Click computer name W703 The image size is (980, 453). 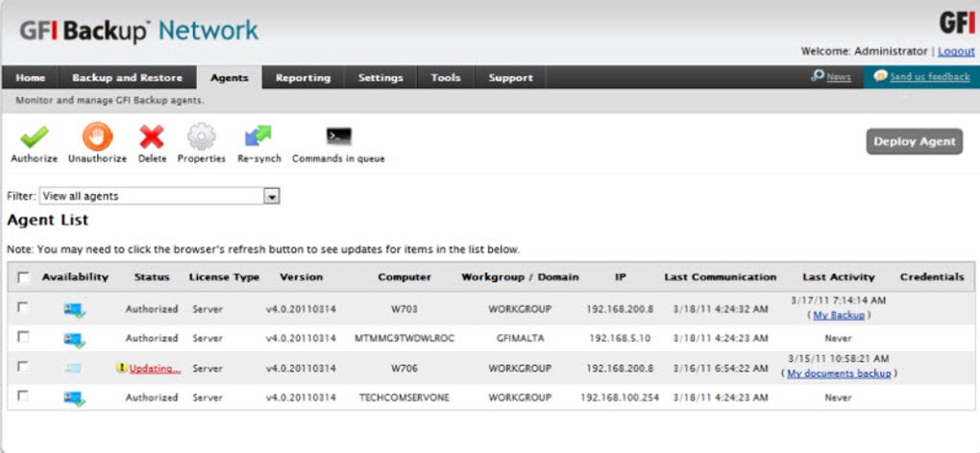pos(404,309)
